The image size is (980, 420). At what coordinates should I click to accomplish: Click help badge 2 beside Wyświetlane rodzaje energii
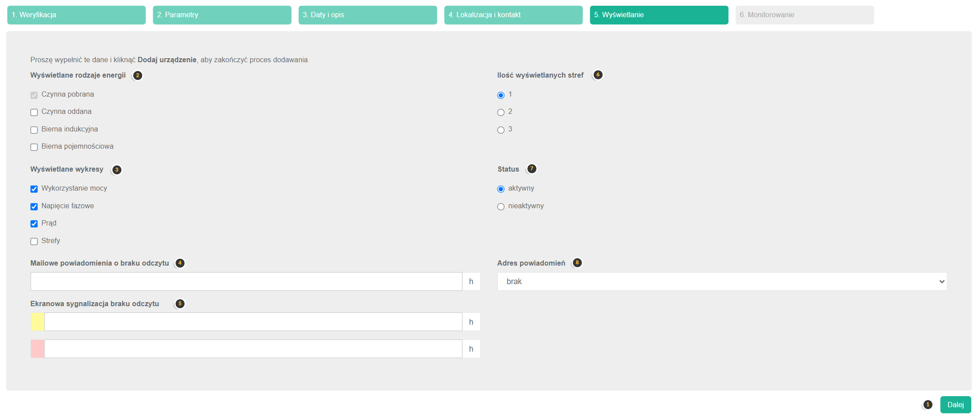(x=137, y=75)
